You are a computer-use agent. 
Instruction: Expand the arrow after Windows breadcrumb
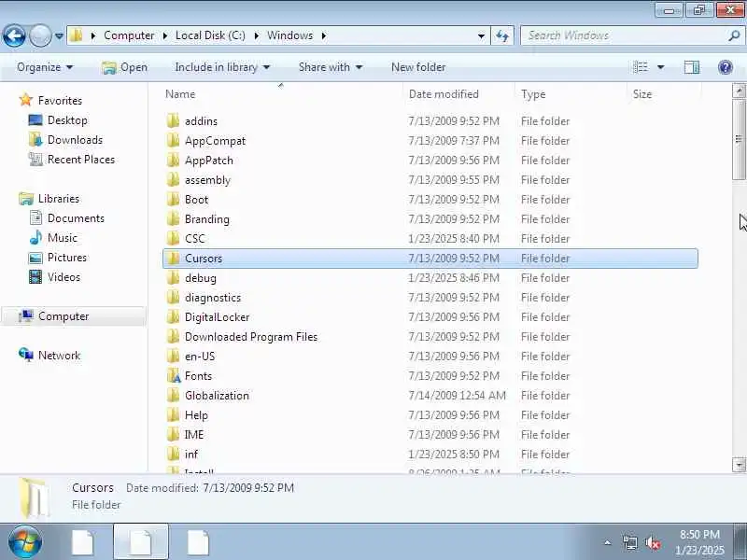pos(324,35)
